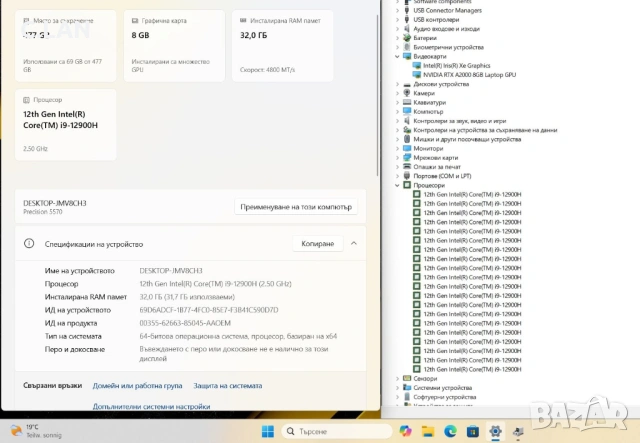The height and width of the screenshot is (443, 640).
Task: Expand the Клавиатури node
Action: (x=397, y=102)
